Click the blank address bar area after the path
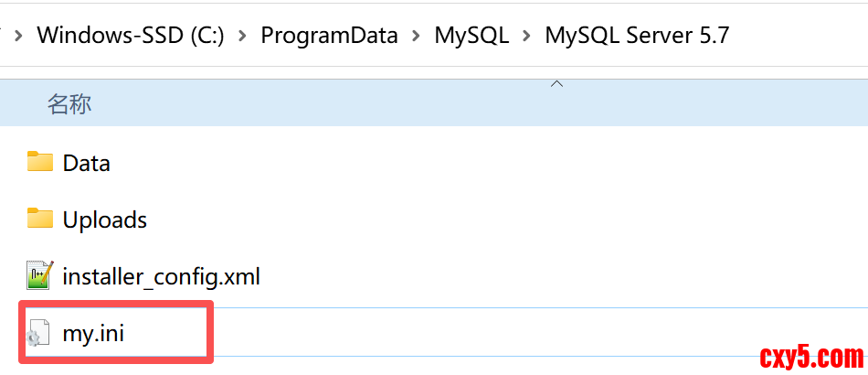The image size is (868, 375). click(804, 36)
